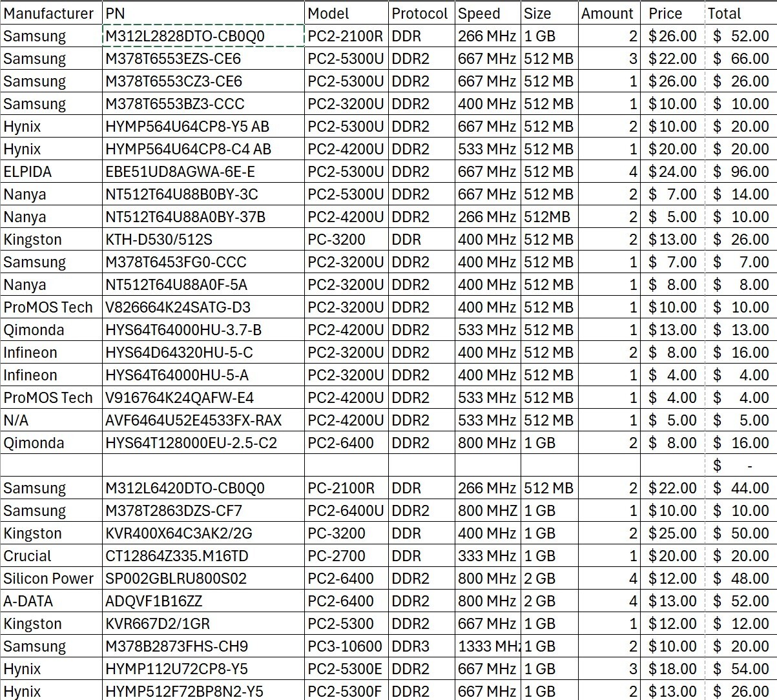Click part number V826664K24SATG-D3

(203, 307)
